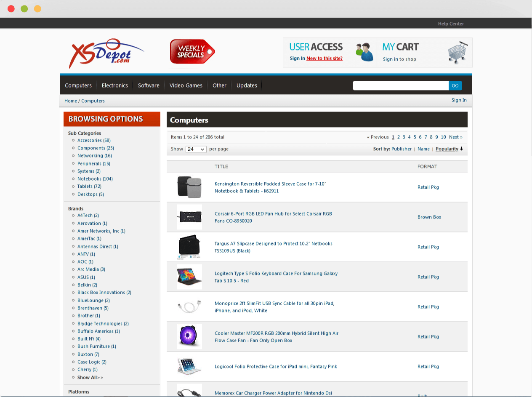Click the search input field
This screenshot has height=397, width=532.
pos(401,85)
